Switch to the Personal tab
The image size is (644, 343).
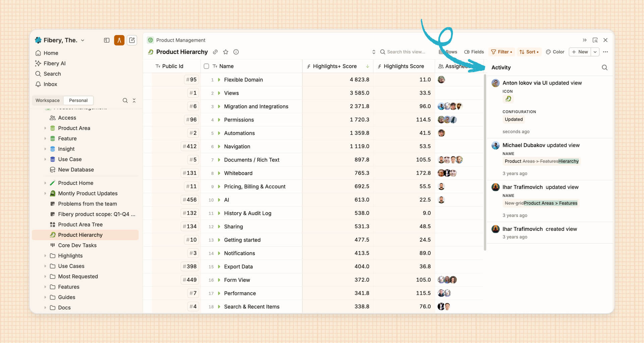(78, 100)
